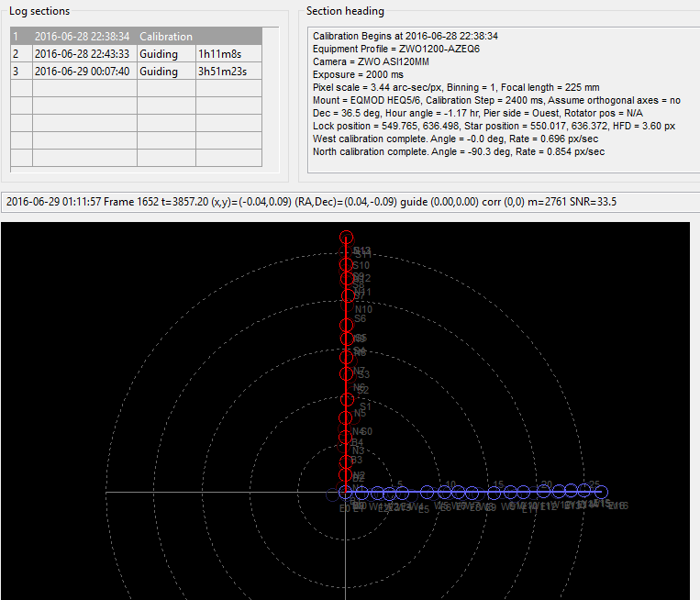The height and width of the screenshot is (600, 700).
Task: Click the duration cell 3h51m23s
Action: (228, 72)
